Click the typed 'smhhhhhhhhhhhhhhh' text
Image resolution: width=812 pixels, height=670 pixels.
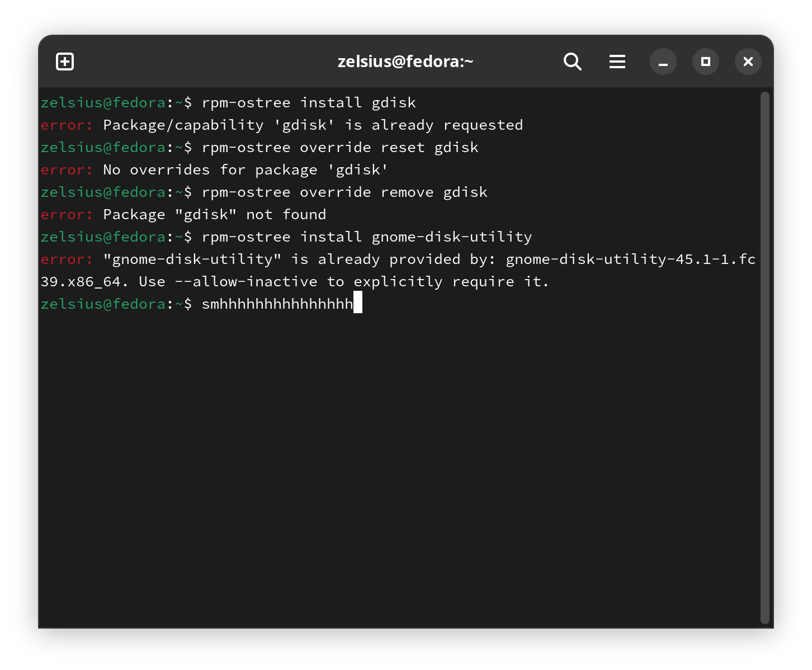tap(277, 304)
